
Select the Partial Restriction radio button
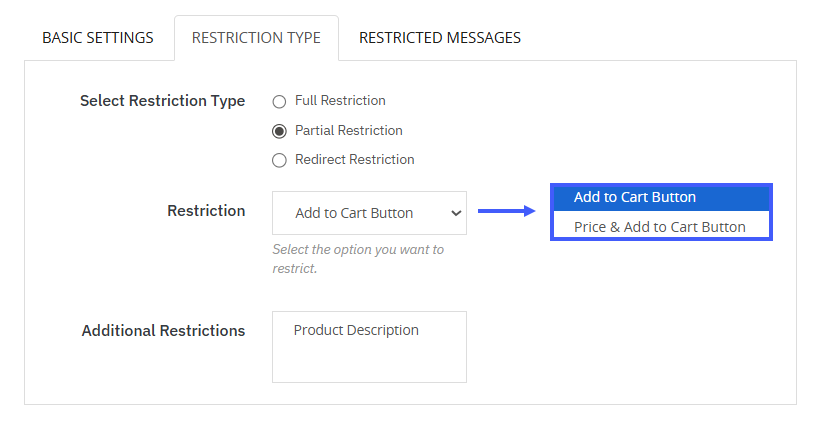click(x=279, y=131)
